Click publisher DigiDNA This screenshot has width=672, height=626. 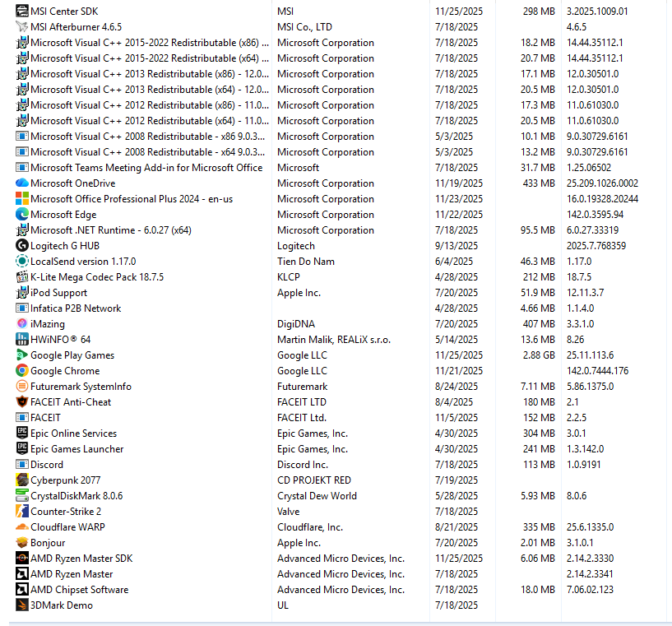296,324
